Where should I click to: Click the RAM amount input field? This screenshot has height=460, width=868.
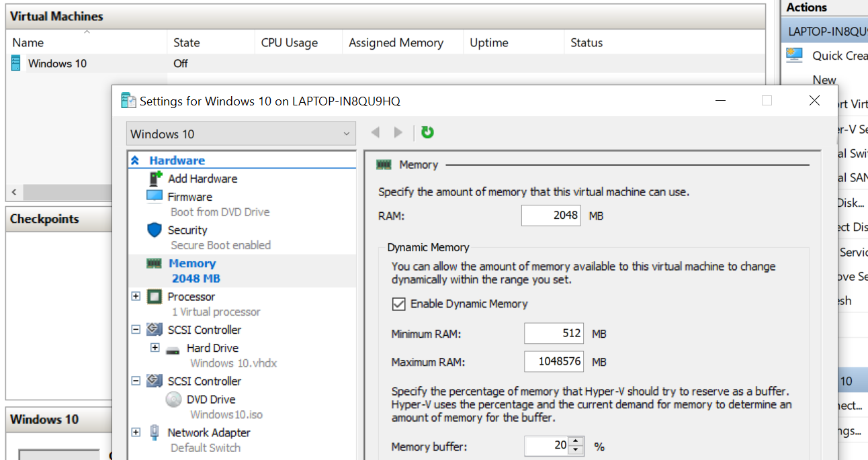click(551, 215)
